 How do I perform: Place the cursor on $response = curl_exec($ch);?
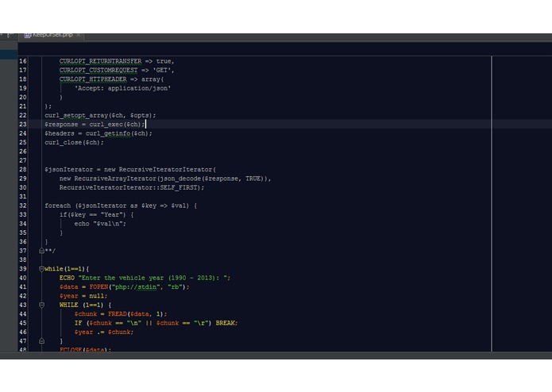[95, 125]
